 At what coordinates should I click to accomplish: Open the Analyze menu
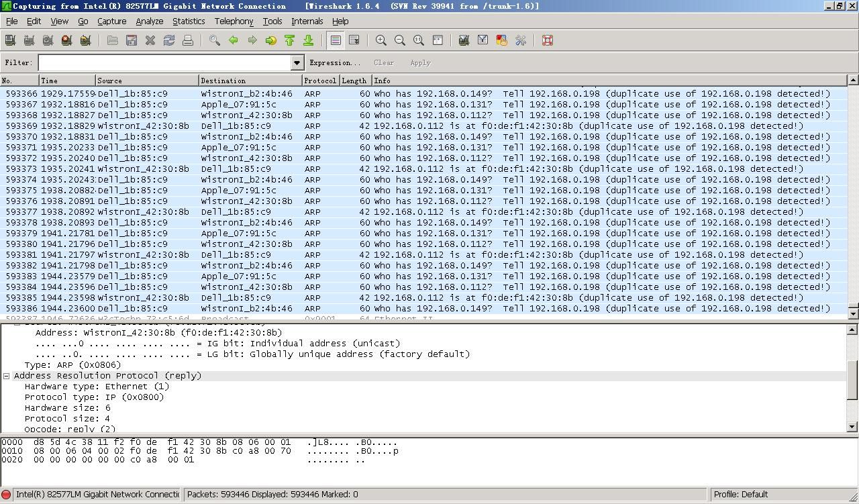coord(149,21)
